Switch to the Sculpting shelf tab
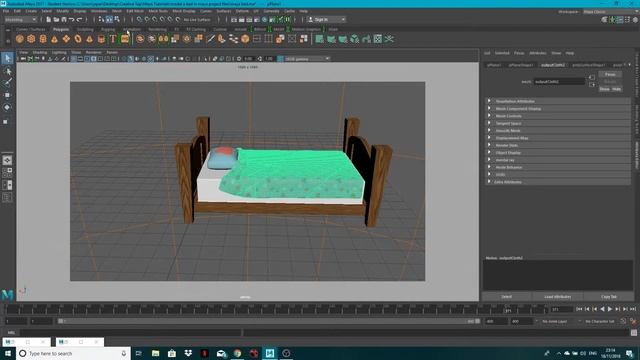This screenshot has width=640, height=360. click(85, 29)
